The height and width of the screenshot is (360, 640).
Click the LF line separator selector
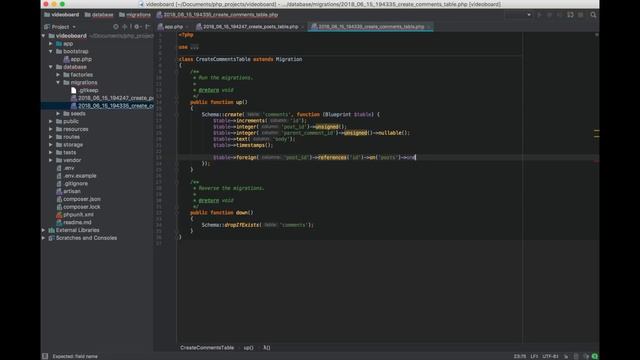[534, 356]
